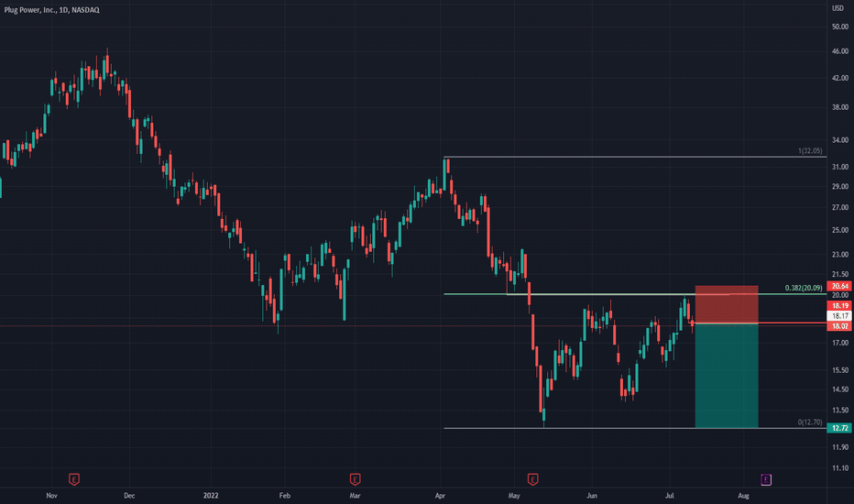The height and width of the screenshot is (504, 854).
Task: Click the 0(12.70) Fibonacci level label
Action: coord(810,422)
